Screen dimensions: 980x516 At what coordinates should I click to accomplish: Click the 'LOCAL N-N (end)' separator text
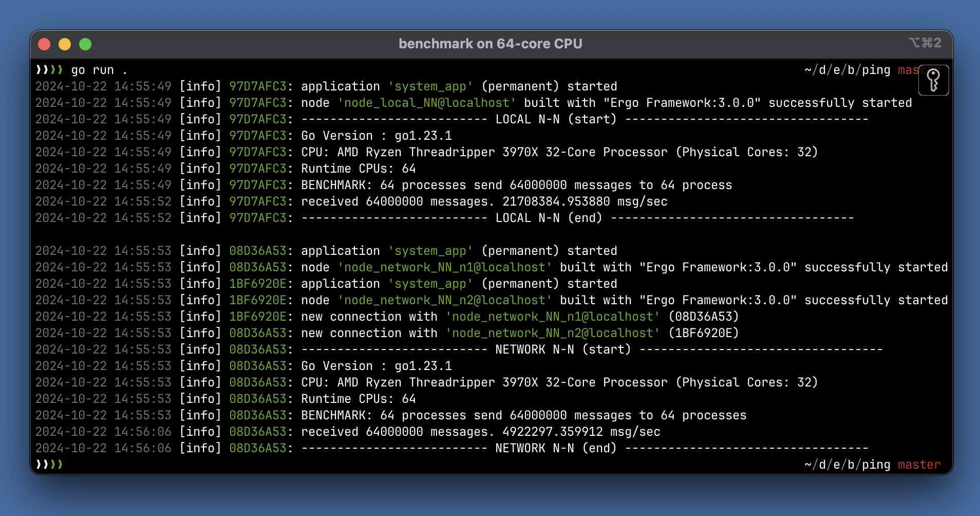pos(548,218)
